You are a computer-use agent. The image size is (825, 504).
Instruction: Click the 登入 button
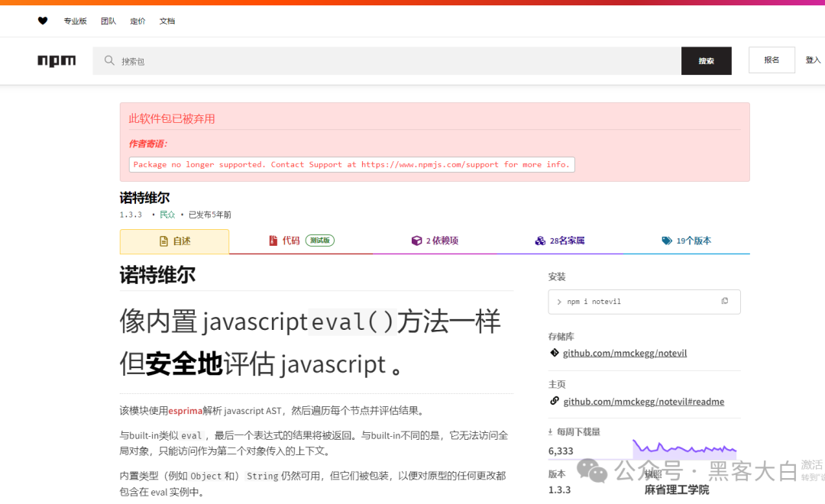[x=812, y=60]
